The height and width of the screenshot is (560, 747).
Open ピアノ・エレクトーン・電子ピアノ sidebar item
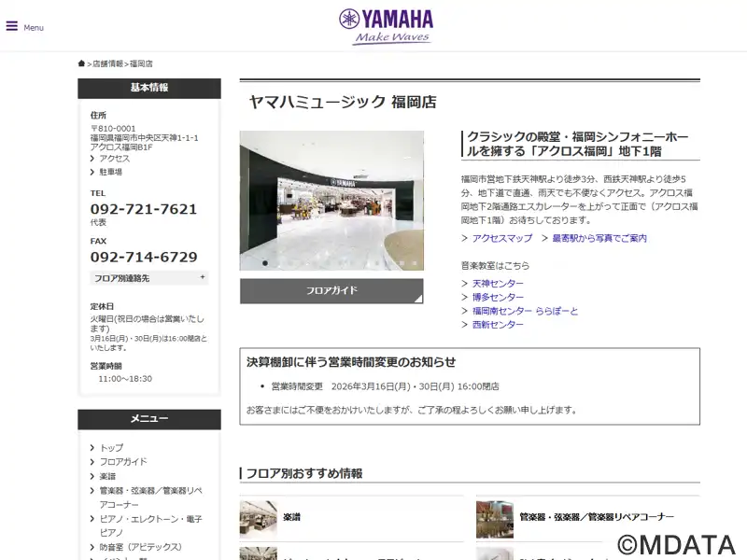point(150,525)
